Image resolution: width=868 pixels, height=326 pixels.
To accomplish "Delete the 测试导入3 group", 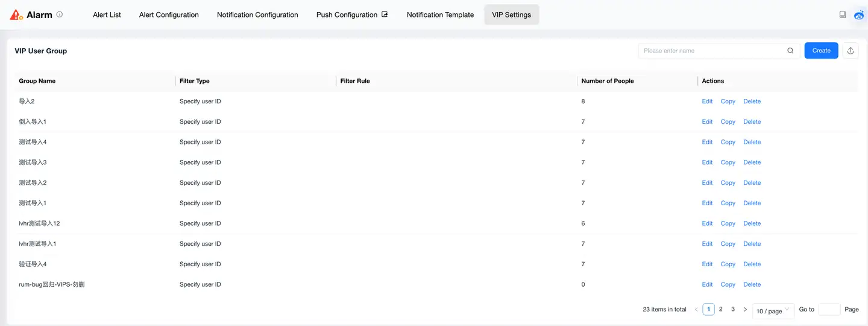I will click(752, 162).
